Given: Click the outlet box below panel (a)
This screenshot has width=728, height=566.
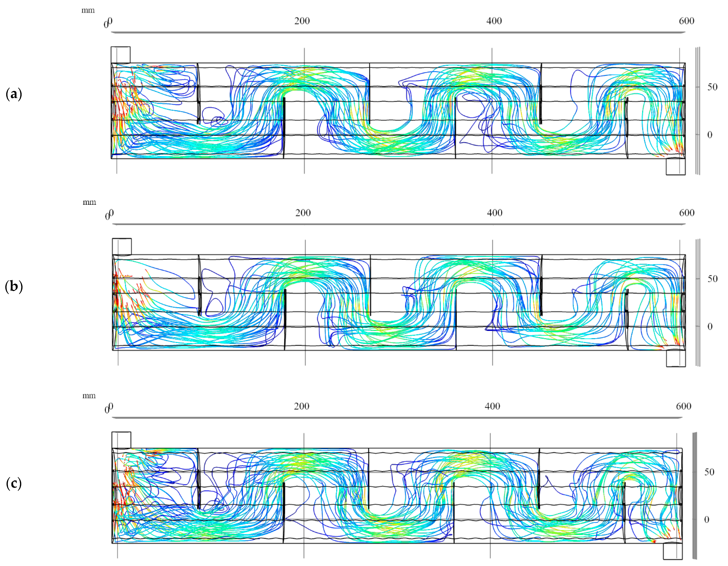Looking at the screenshot, I should pyautogui.click(x=676, y=166).
